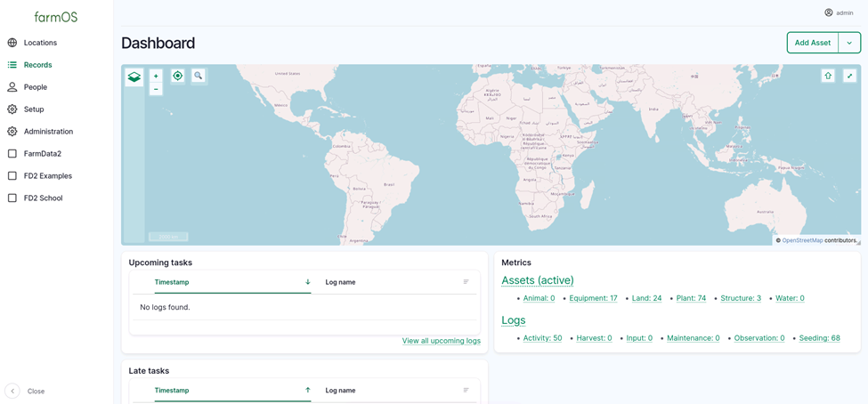Expand the Add Asset dropdown arrow

point(849,43)
